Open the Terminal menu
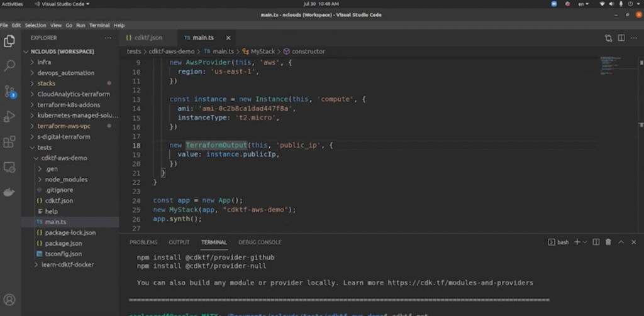This screenshot has height=316, width=644. click(x=99, y=25)
